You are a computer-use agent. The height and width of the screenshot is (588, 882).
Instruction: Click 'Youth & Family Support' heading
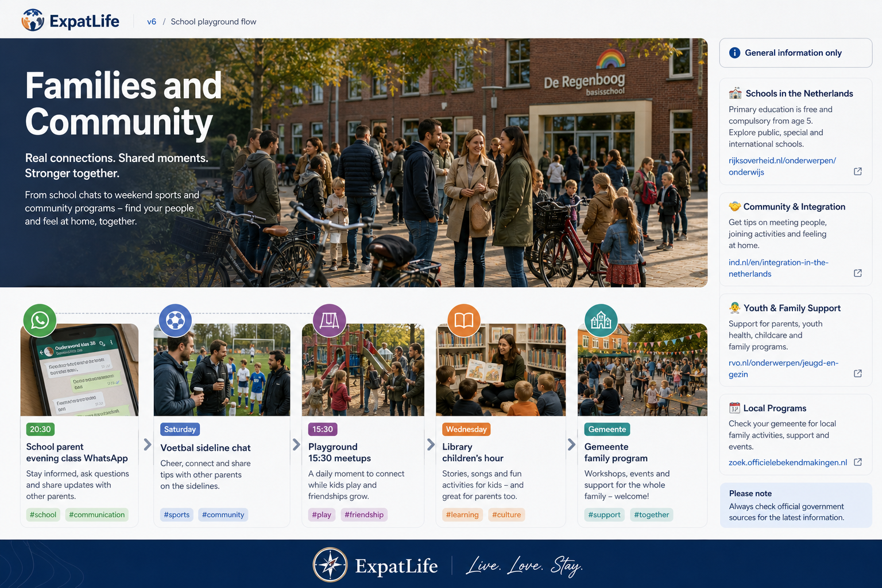[792, 308]
